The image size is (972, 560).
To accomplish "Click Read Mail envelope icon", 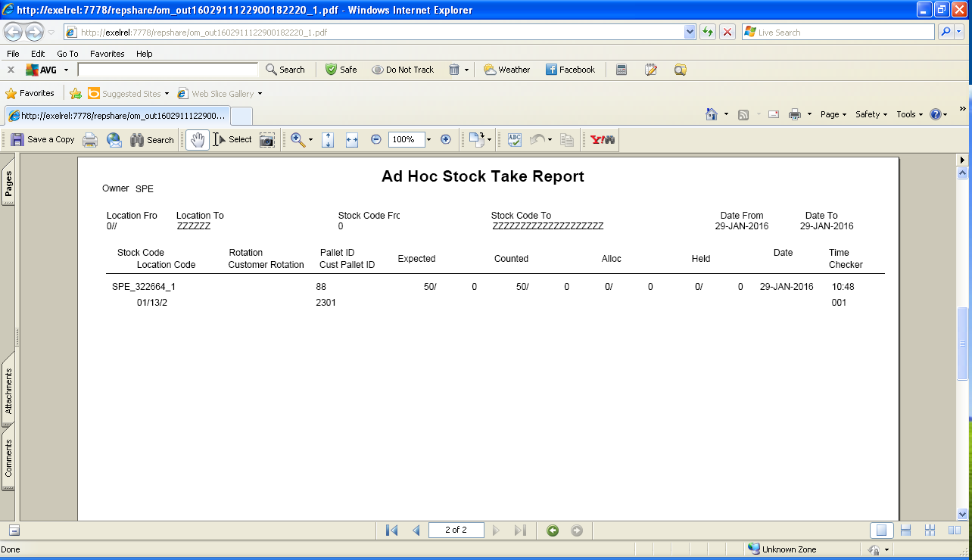I will click(774, 114).
